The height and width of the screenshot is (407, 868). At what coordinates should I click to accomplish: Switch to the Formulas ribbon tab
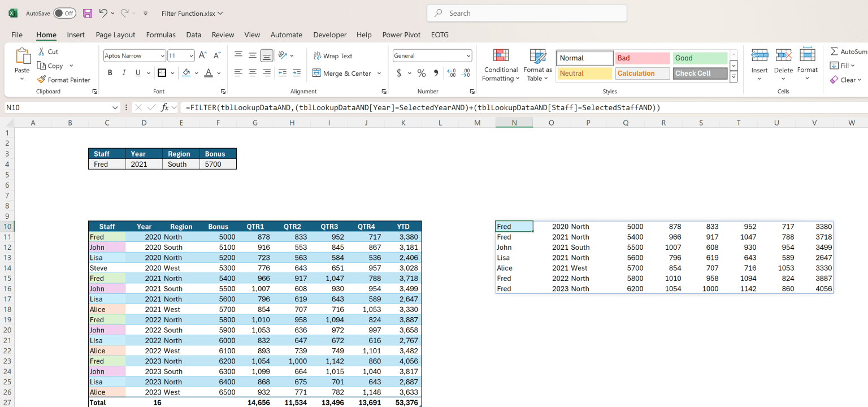(x=160, y=34)
